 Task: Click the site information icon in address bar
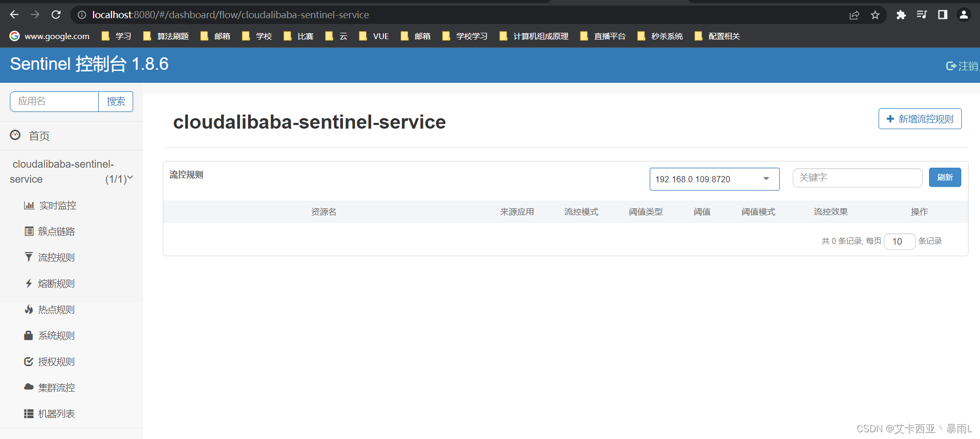[x=82, y=15]
